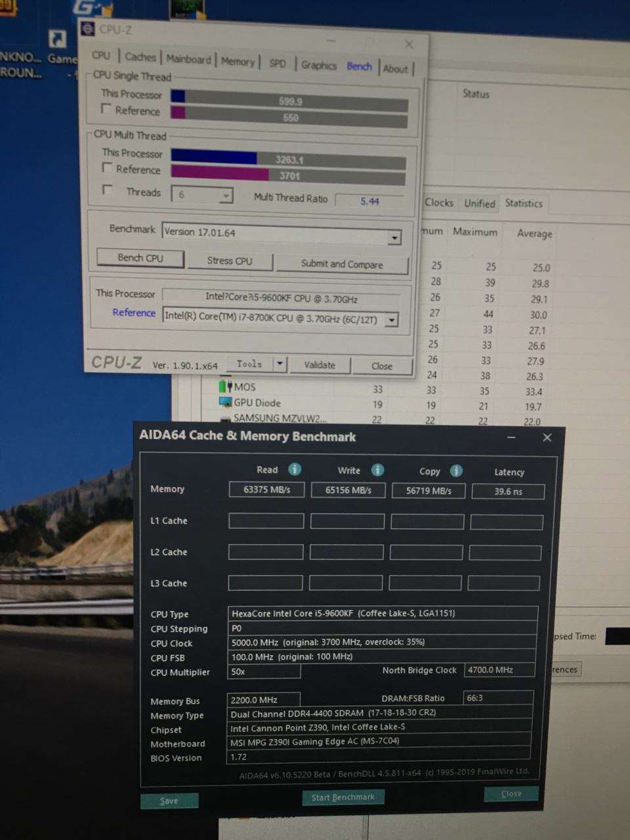The height and width of the screenshot is (840, 630).
Task: Click the Reference link label
Action: coord(134,312)
